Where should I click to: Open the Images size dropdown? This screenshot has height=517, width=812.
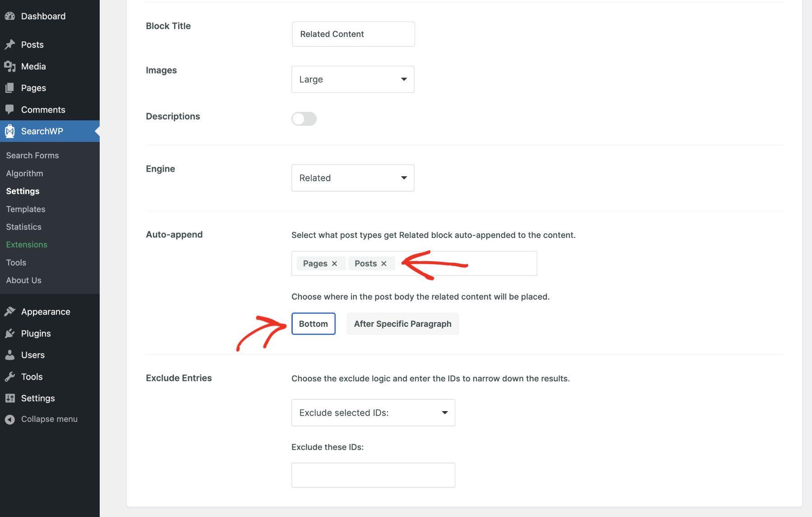pyautogui.click(x=353, y=79)
